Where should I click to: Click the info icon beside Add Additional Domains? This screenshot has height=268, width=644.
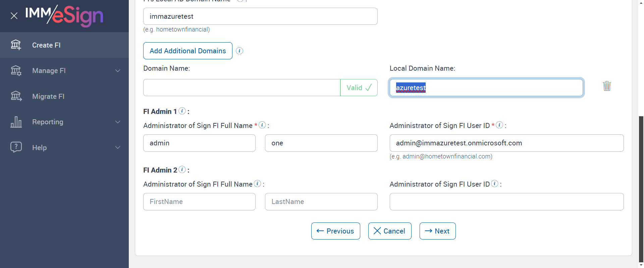(239, 51)
